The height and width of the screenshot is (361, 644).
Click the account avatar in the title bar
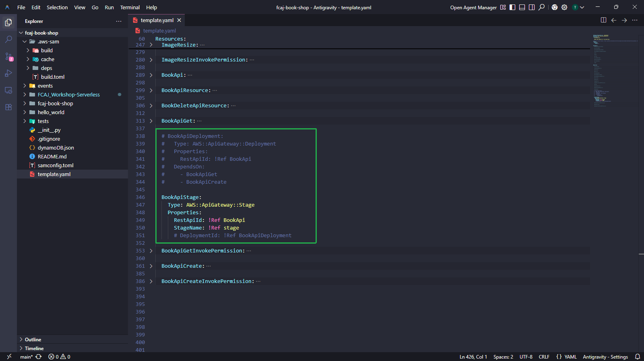point(575,7)
